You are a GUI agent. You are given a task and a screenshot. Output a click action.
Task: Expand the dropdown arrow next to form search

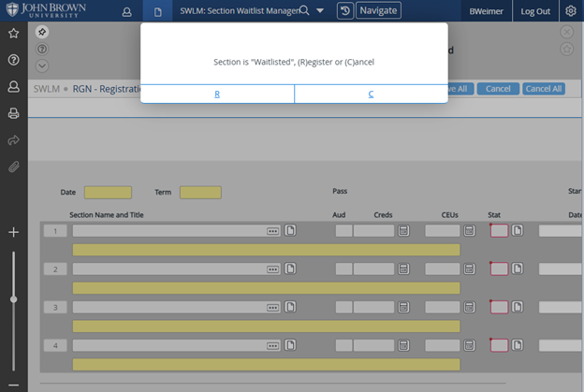(320, 11)
